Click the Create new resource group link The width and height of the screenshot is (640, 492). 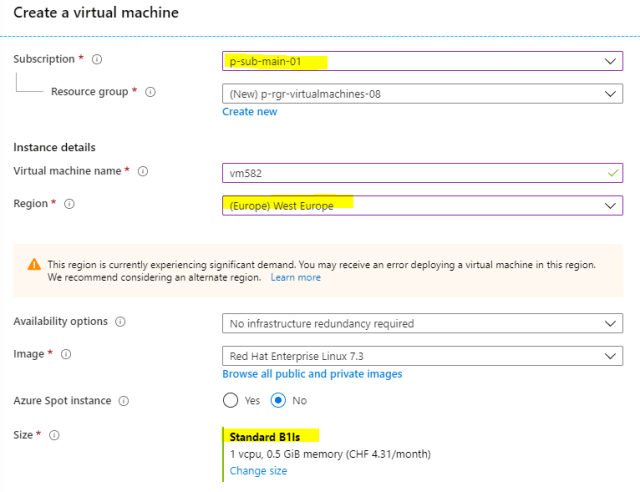click(249, 112)
